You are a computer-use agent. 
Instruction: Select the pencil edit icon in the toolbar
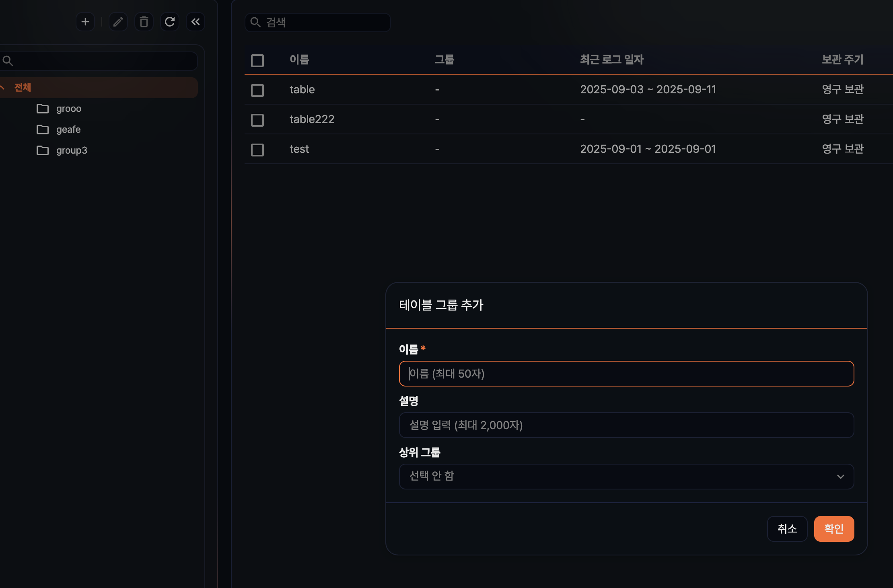tap(118, 22)
